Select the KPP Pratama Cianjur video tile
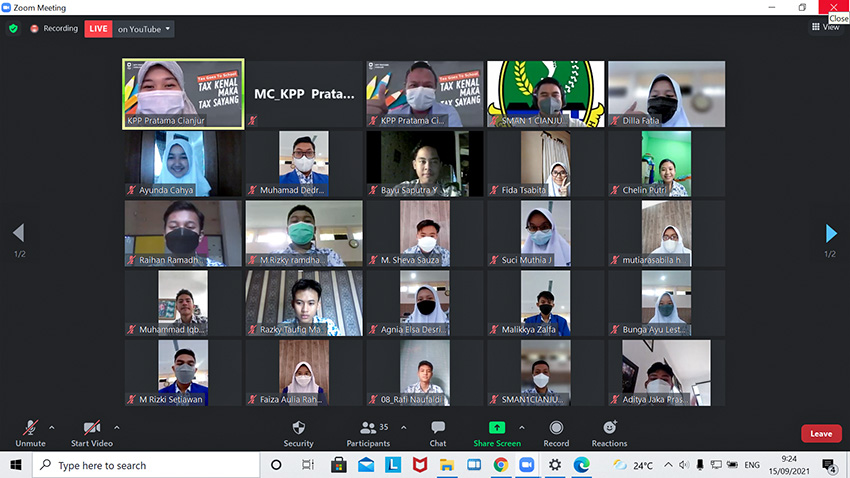 coord(183,94)
